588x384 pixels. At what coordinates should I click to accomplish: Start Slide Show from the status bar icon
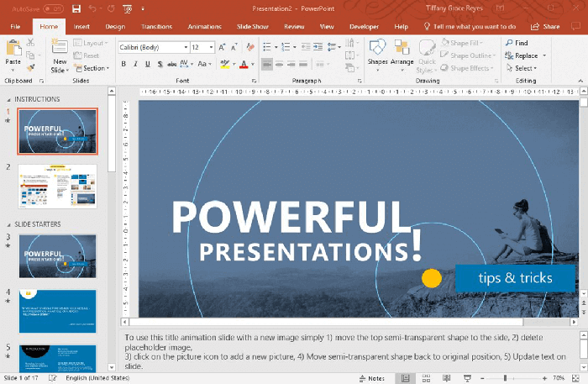click(x=468, y=378)
